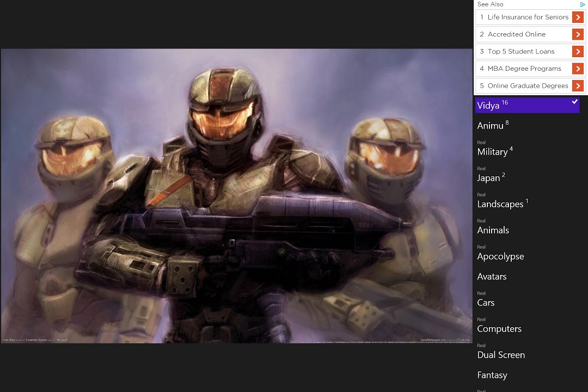Open the Accredited Online ad link
This screenshot has width=588, height=392.
pyautogui.click(x=530, y=34)
